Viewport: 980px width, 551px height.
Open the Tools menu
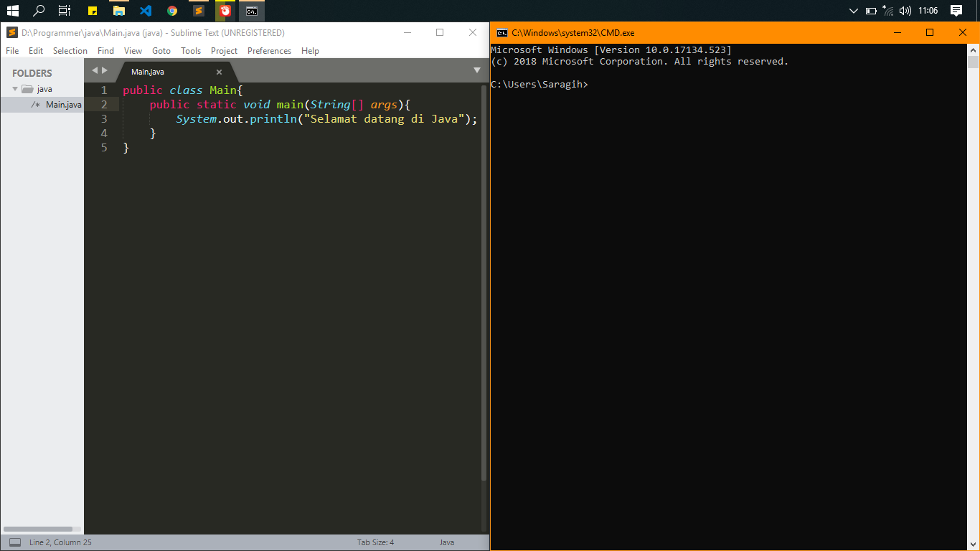191,51
